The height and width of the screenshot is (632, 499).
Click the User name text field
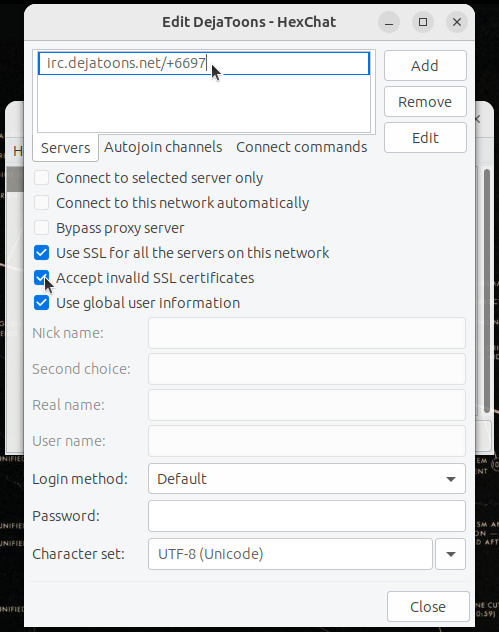[307, 441]
